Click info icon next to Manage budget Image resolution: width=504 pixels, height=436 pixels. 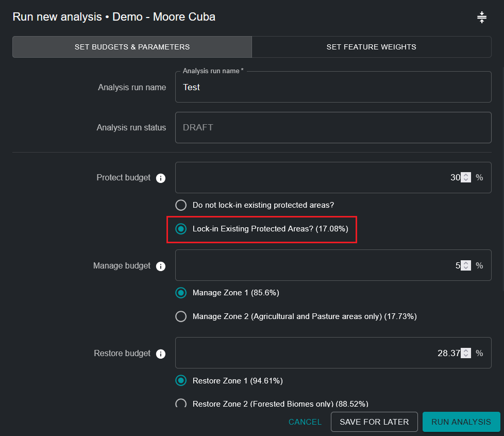pyautogui.click(x=161, y=266)
